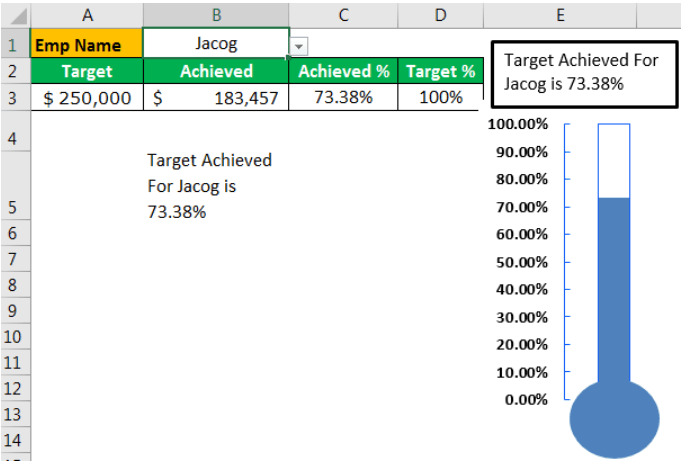Screen dimensions: 683x465
Task: Click the blue thermometer bulb shape
Action: [x=614, y=418]
